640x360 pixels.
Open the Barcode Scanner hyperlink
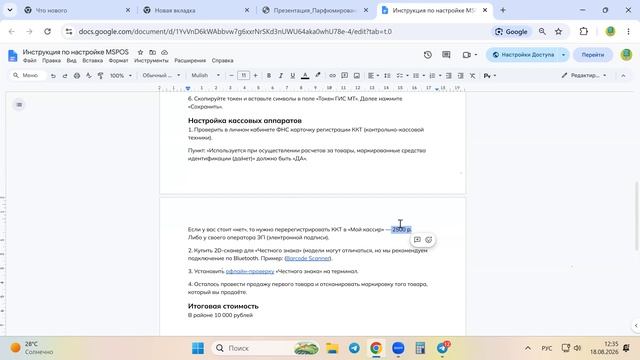click(308, 258)
